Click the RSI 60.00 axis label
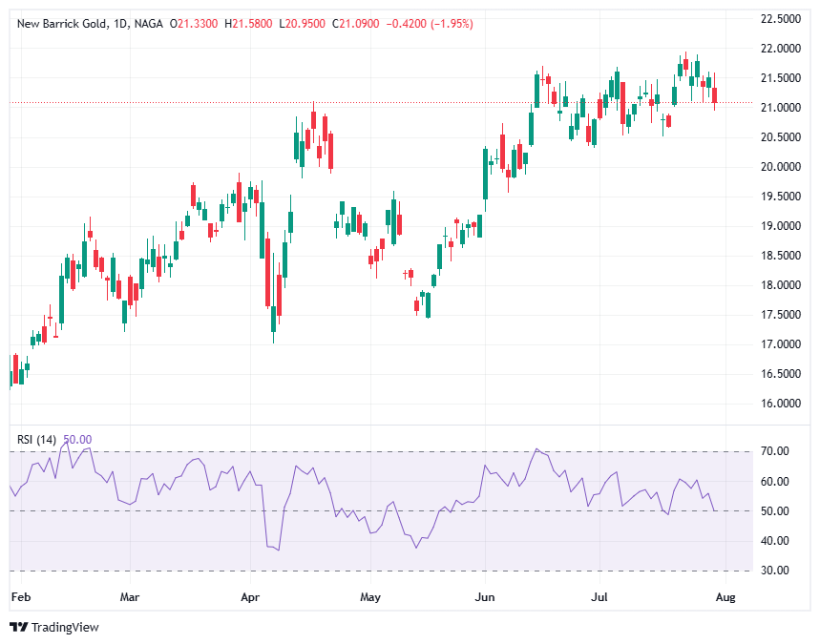 click(774, 482)
